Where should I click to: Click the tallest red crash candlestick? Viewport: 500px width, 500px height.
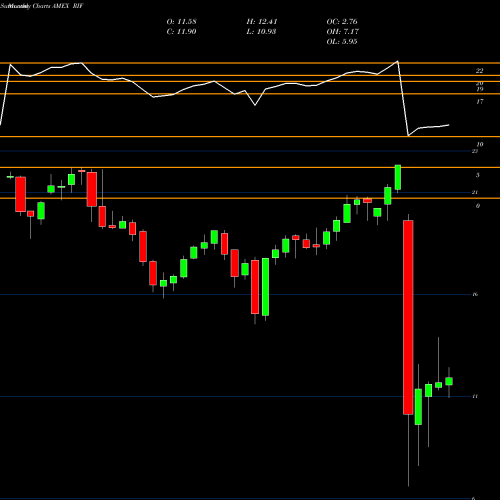(408, 317)
